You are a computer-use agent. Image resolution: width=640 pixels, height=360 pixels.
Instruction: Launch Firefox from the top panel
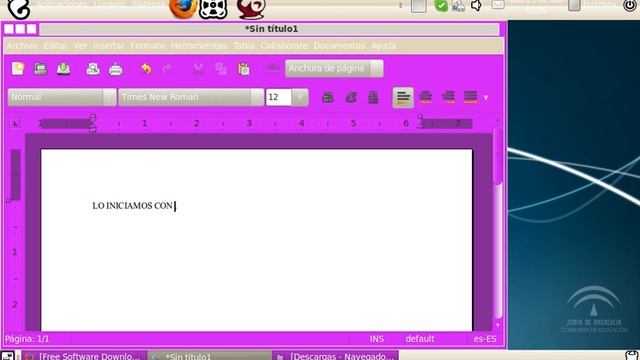(182, 8)
